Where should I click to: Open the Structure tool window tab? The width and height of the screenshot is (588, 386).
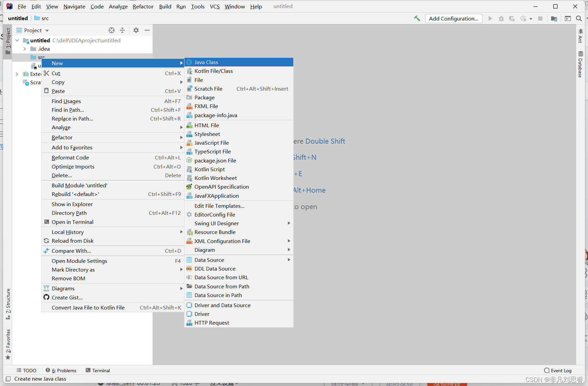pyautogui.click(x=8, y=304)
